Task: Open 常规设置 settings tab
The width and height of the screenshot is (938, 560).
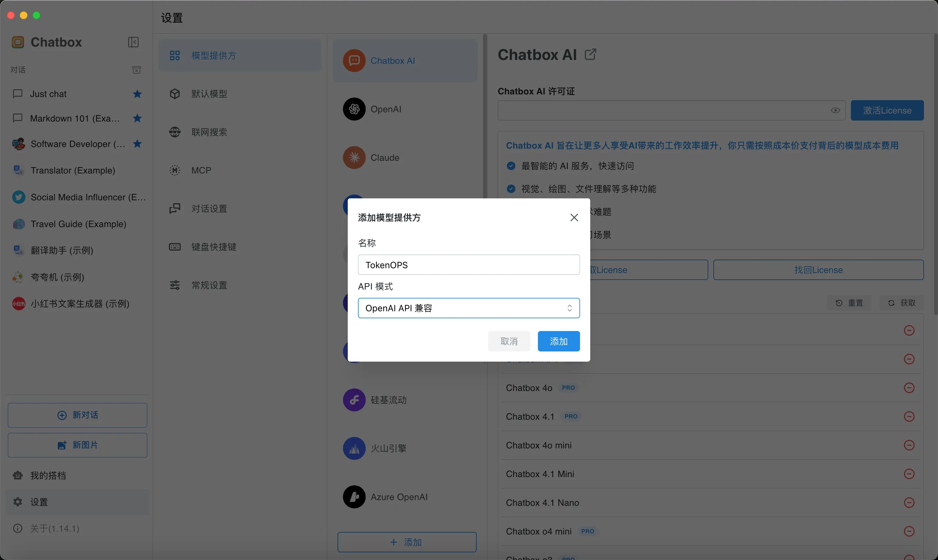Action: [240, 285]
